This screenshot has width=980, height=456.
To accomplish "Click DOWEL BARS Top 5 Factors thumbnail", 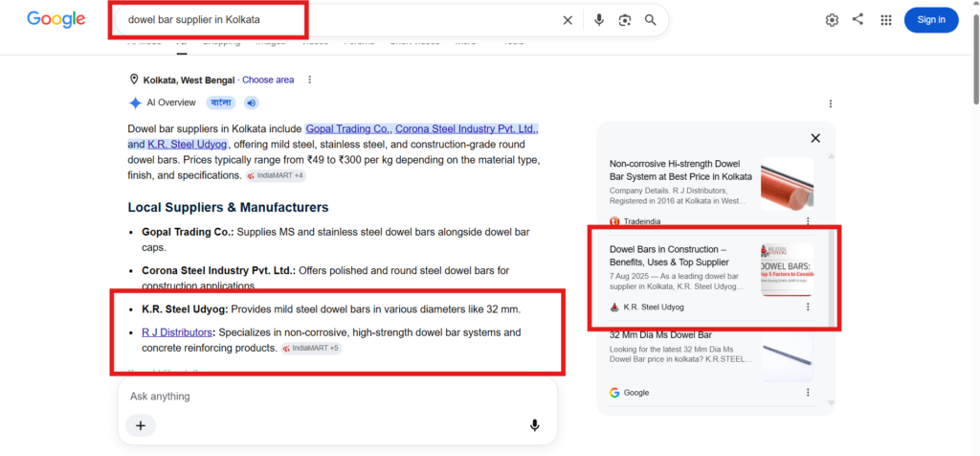I will [x=787, y=269].
